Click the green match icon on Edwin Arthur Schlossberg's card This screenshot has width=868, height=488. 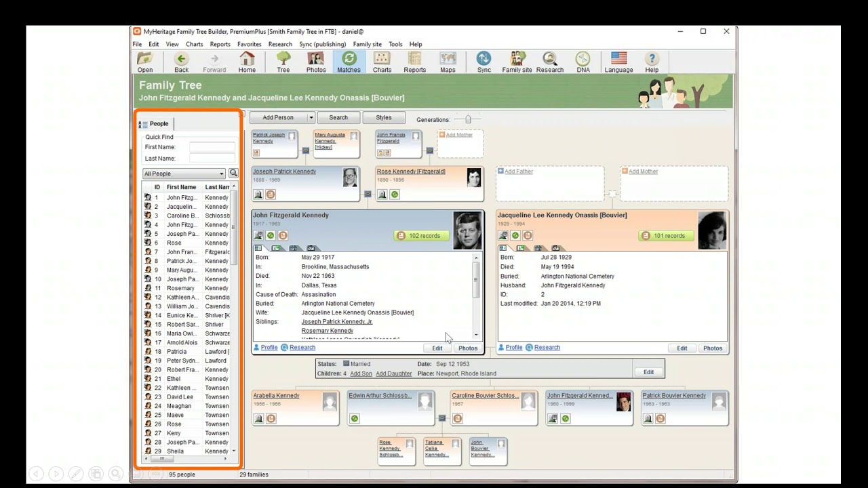pos(354,419)
